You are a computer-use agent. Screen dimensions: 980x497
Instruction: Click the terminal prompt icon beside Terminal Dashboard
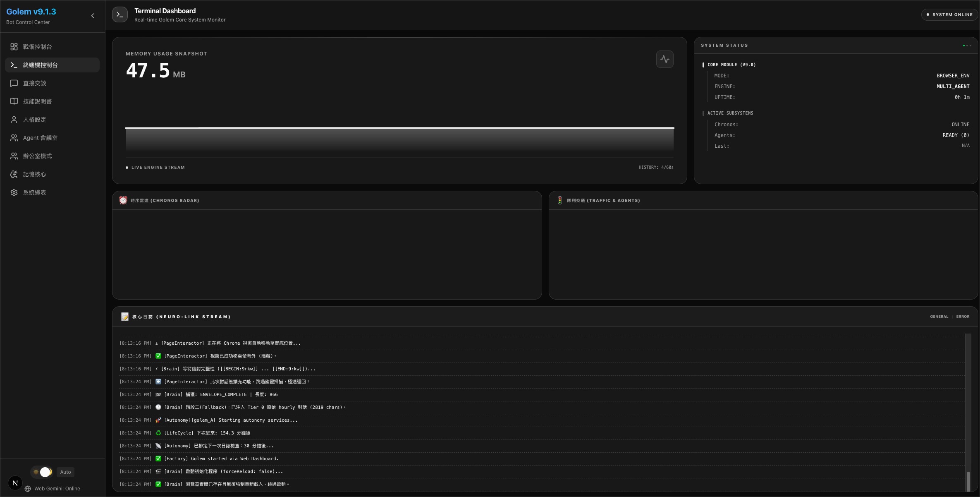120,14
